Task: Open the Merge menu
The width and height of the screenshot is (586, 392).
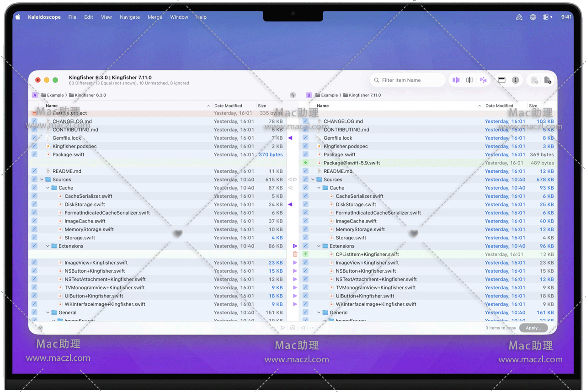Action: point(155,17)
